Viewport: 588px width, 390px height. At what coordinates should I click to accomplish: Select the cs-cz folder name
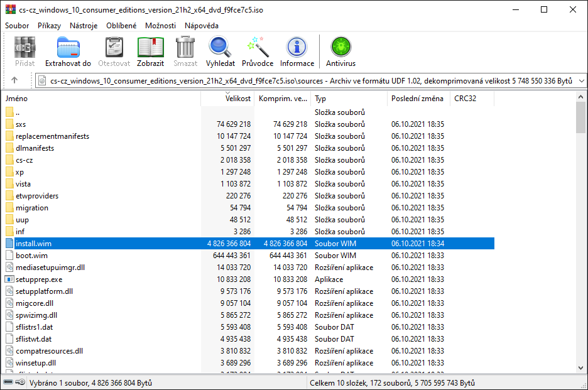pyautogui.click(x=24, y=160)
